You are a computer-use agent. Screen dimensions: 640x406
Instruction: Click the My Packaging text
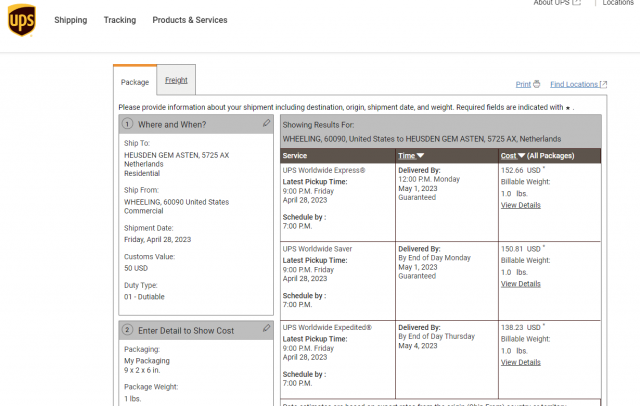pos(147,361)
